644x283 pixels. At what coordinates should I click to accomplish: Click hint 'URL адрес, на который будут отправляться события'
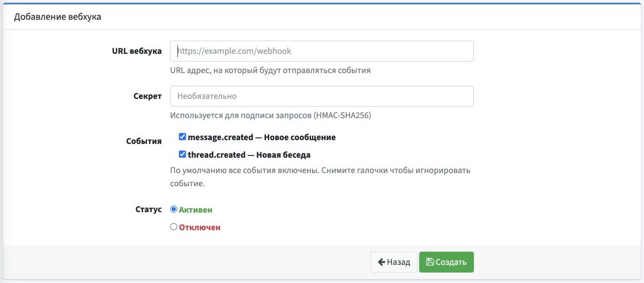tap(270, 70)
